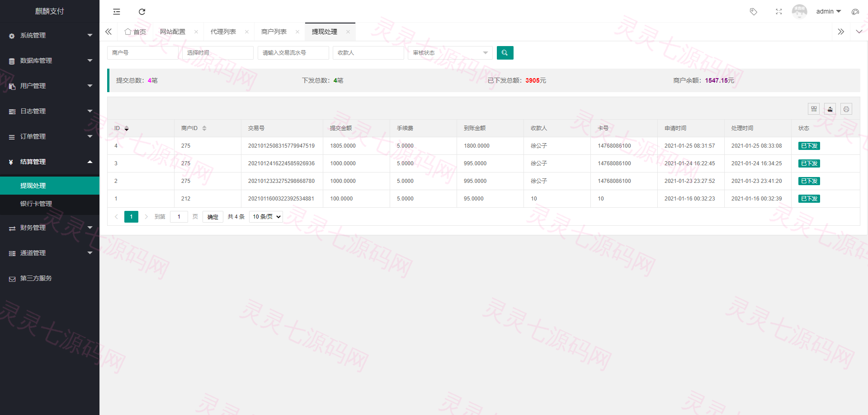Click the 选择时间 date field
Screen dimensions: 868x415
[x=218, y=53]
